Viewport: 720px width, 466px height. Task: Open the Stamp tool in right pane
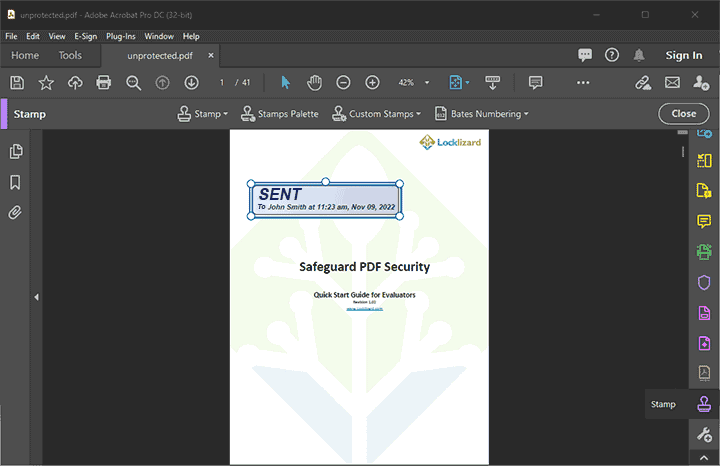point(704,404)
